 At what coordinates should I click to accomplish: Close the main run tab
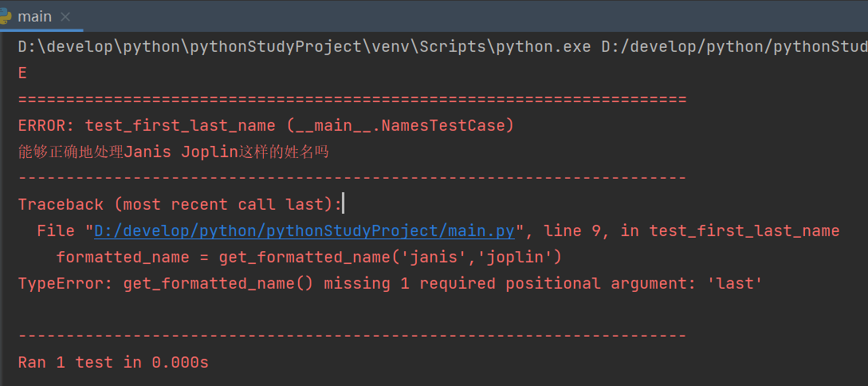coord(65,16)
